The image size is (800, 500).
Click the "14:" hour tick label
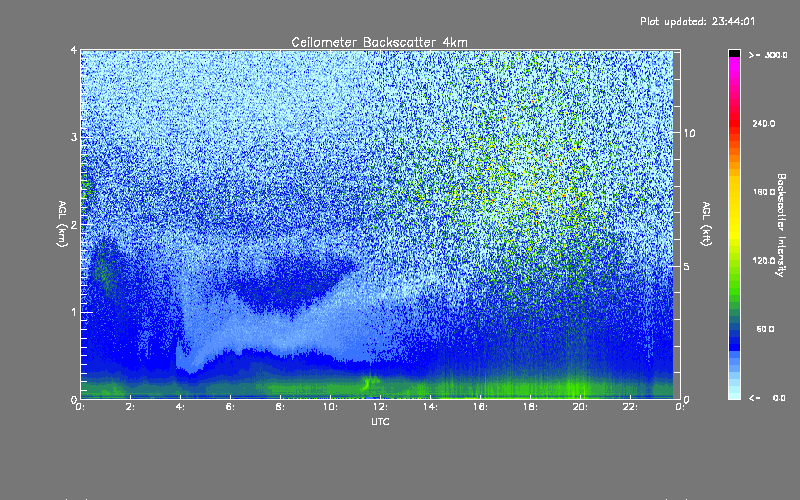[430, 407]
